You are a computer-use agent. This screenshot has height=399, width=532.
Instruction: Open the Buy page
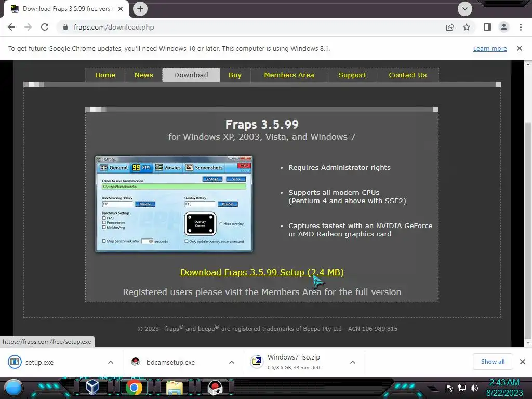pyautogui.click(x=235, y=75)
